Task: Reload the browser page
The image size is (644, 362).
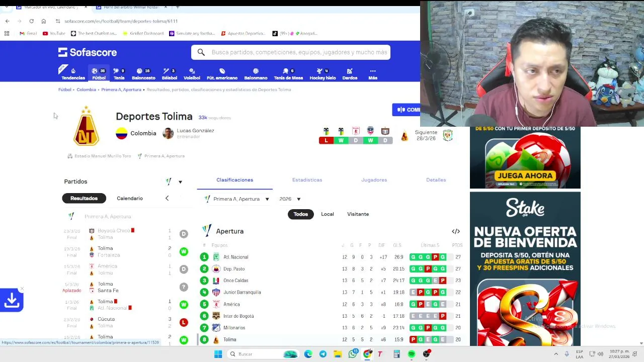Action: pos(31,21)
